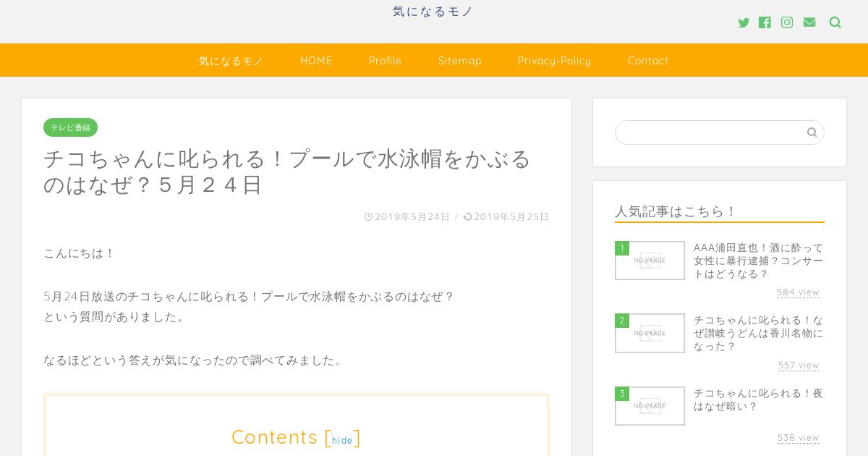Open the Contact menu item
This screenshot has height=456, width=868.
pyautogui.click(x=648, y=61)
